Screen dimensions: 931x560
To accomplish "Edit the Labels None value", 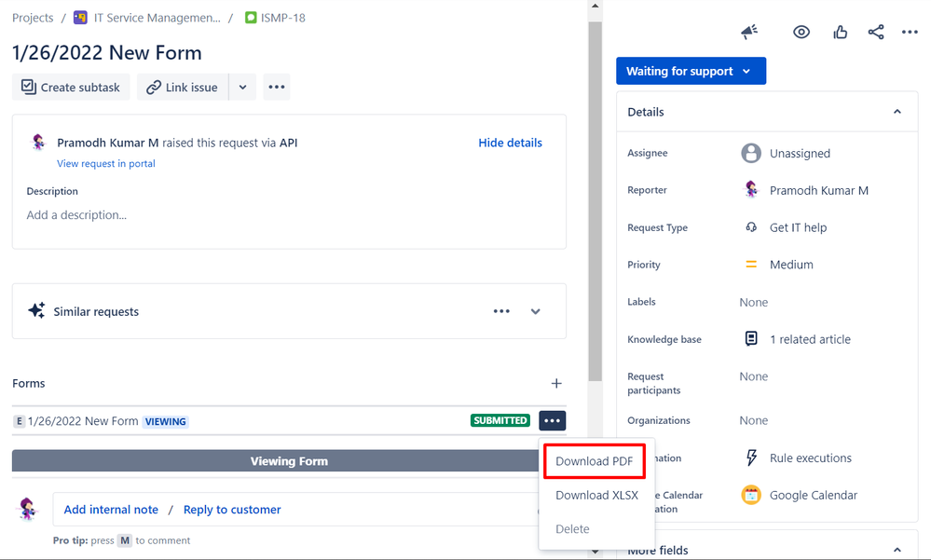I will coord(754,302).
